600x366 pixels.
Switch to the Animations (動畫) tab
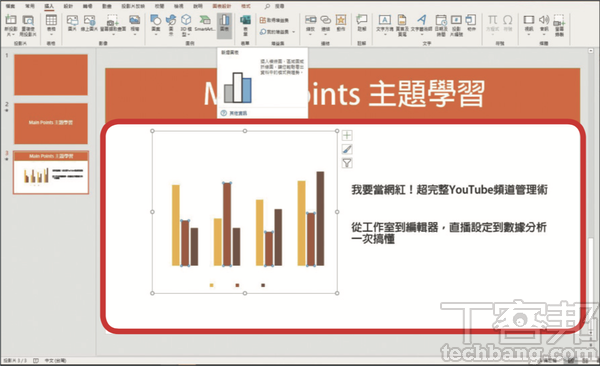pos(107,6)
